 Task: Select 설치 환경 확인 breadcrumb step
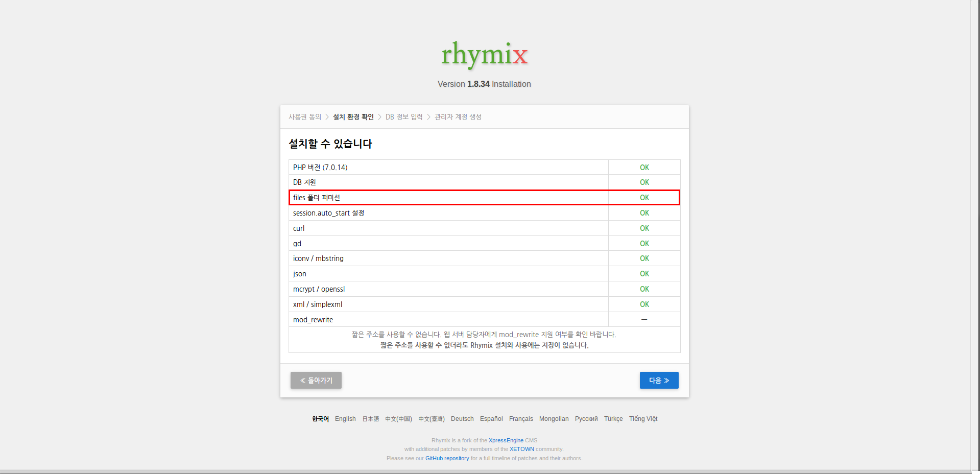click(x=353, y=117)
